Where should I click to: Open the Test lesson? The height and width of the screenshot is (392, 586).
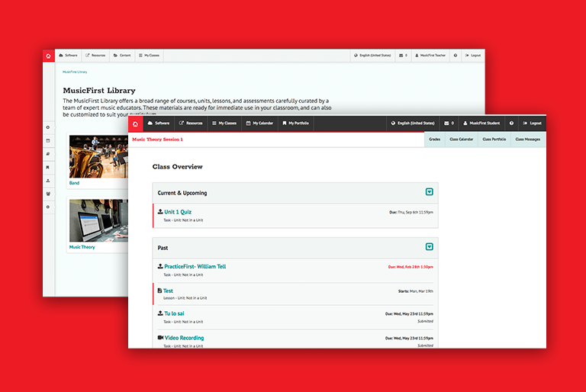coord(168,291)
